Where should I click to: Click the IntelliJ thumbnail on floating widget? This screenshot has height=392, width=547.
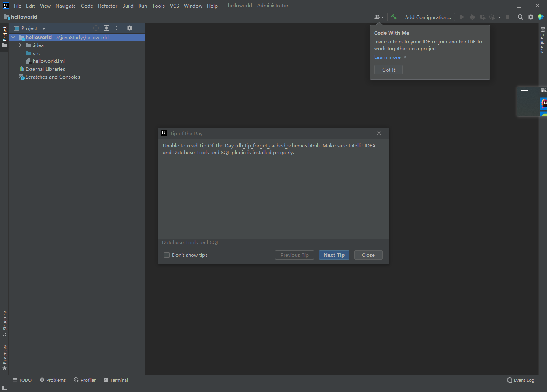tap(544, 104)
